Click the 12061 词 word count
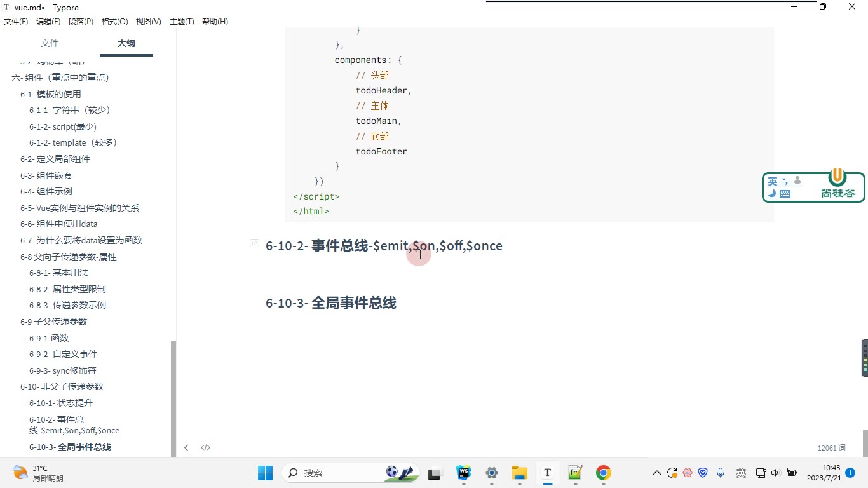Viewport: 868px width, 488px height. pyautogui.click(x=831, y=448)
